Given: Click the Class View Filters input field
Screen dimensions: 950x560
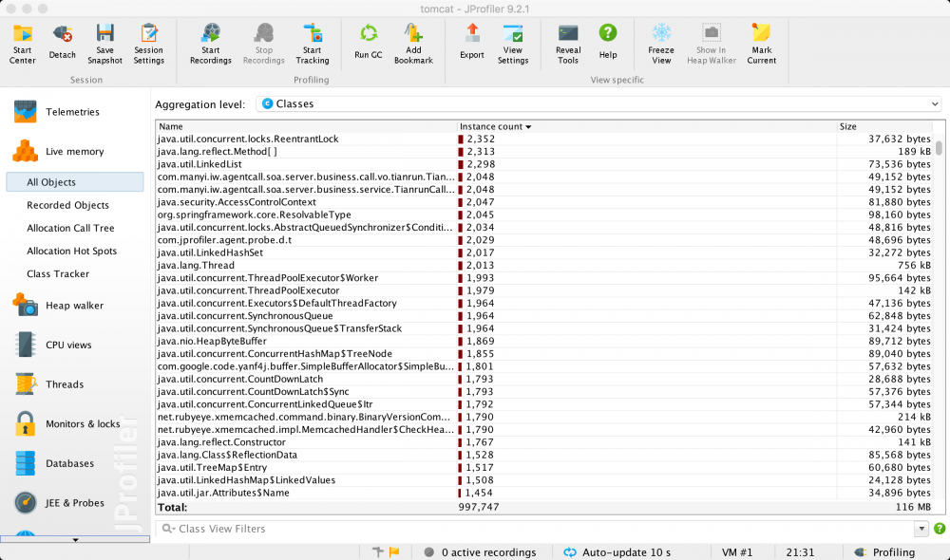Looking at the screenshot, I should point(541,530).
